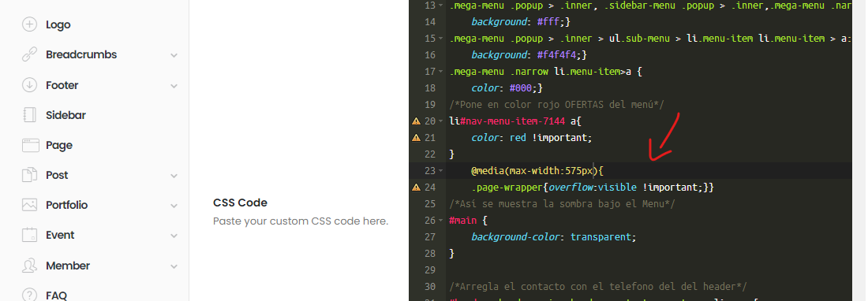The width and height of the screenshot is (868, 301).
Task: Click the Sidebar notebook icon
Action: [29, 115]
